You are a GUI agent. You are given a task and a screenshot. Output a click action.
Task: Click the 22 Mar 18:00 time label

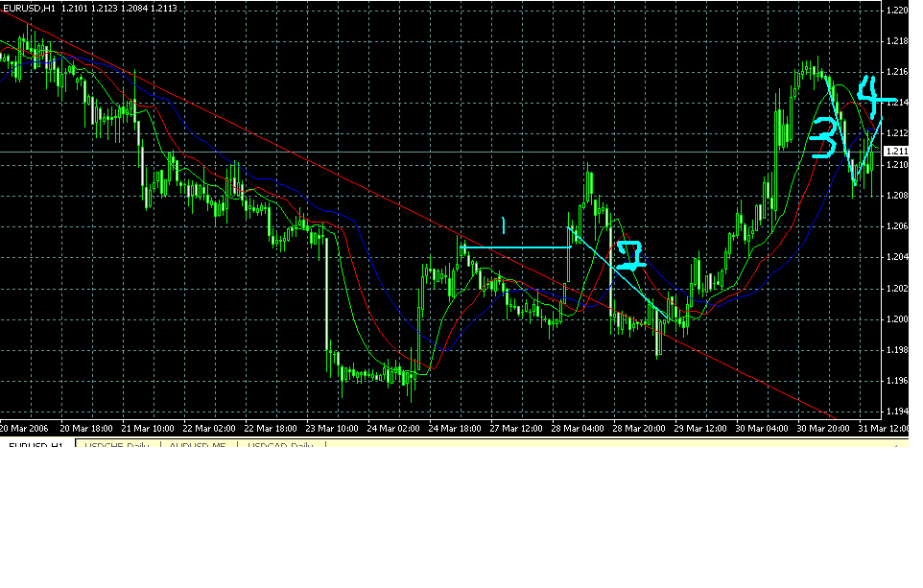(x=271, y=429)
